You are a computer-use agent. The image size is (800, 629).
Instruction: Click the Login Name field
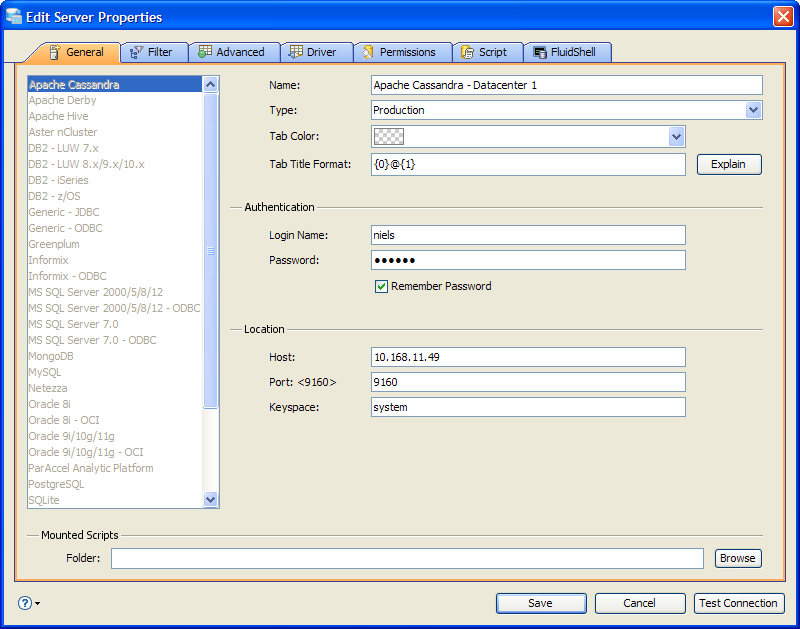[528, 235]
